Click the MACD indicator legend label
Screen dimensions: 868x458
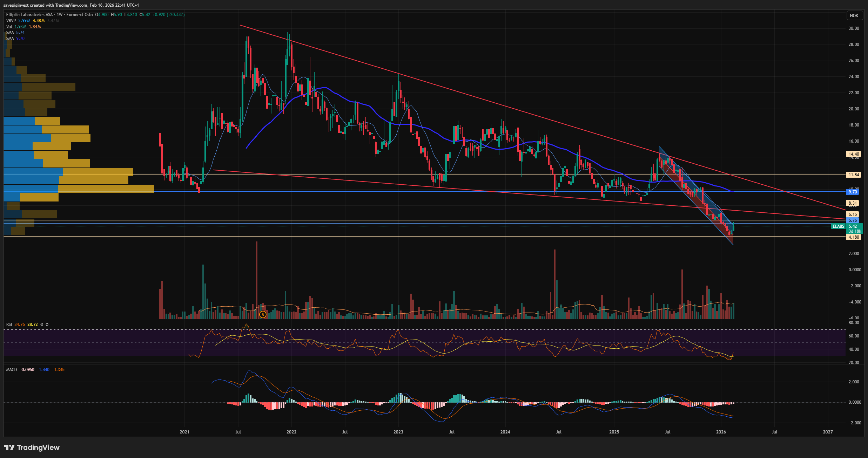[x=11, y=370]
